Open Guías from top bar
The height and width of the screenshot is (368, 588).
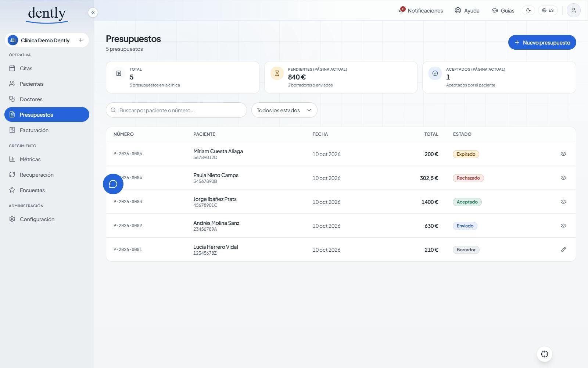click(x=503, y=10)
